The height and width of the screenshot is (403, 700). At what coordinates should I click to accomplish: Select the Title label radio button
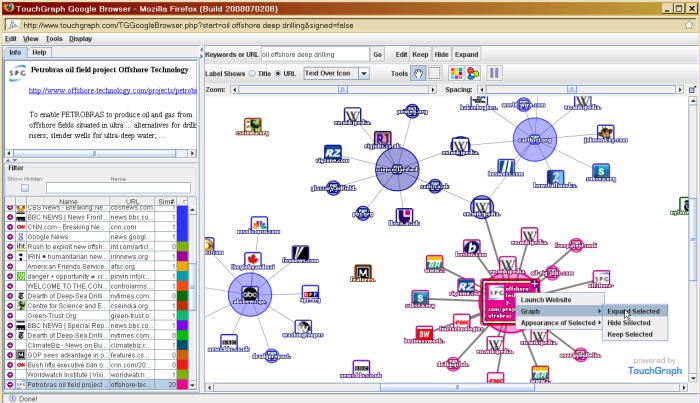coord(252,74)
